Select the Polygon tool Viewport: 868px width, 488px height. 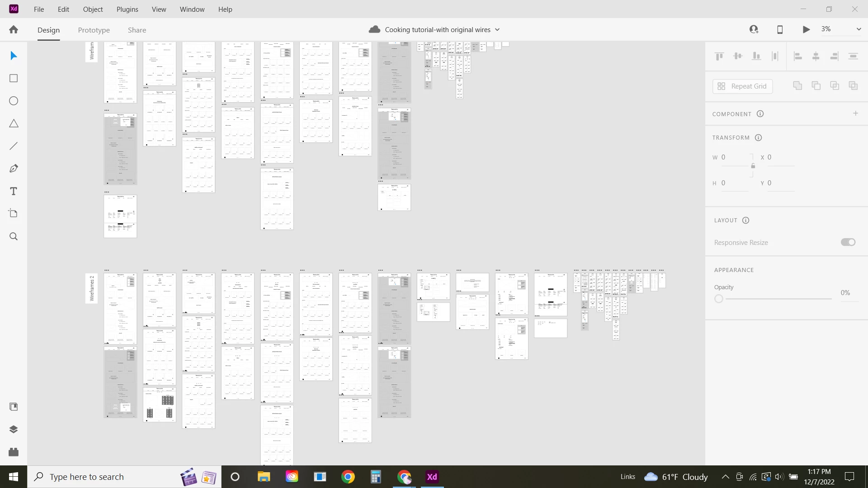coord(14,123)
